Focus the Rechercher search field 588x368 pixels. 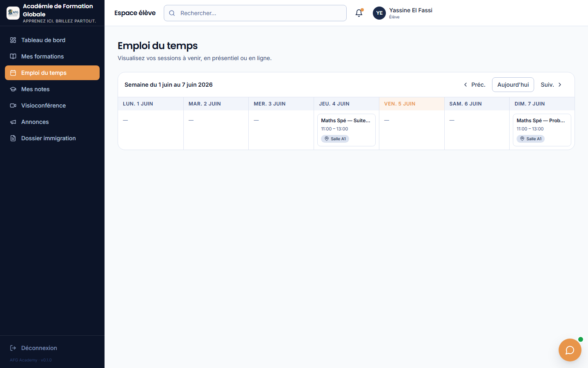pyautogui.click(x=255, y=13)
